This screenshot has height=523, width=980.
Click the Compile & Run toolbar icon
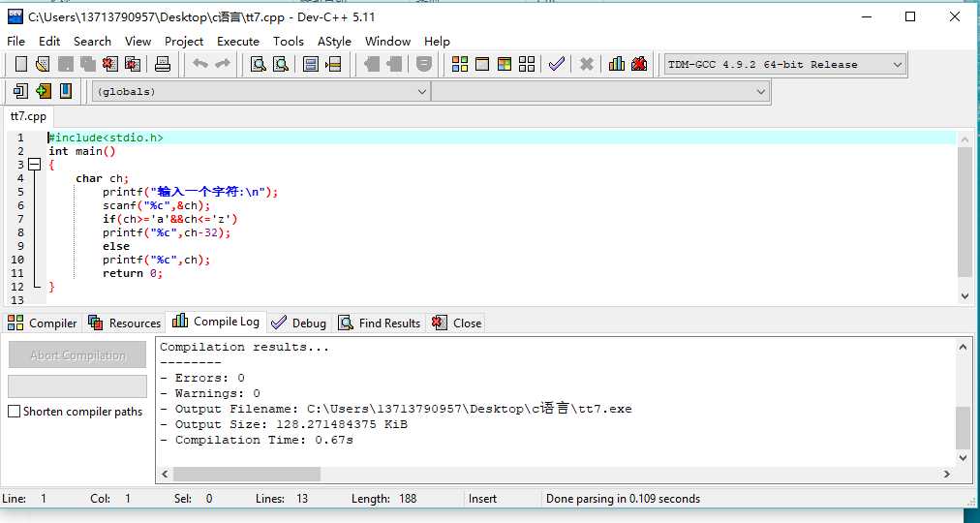coord(505,64)
